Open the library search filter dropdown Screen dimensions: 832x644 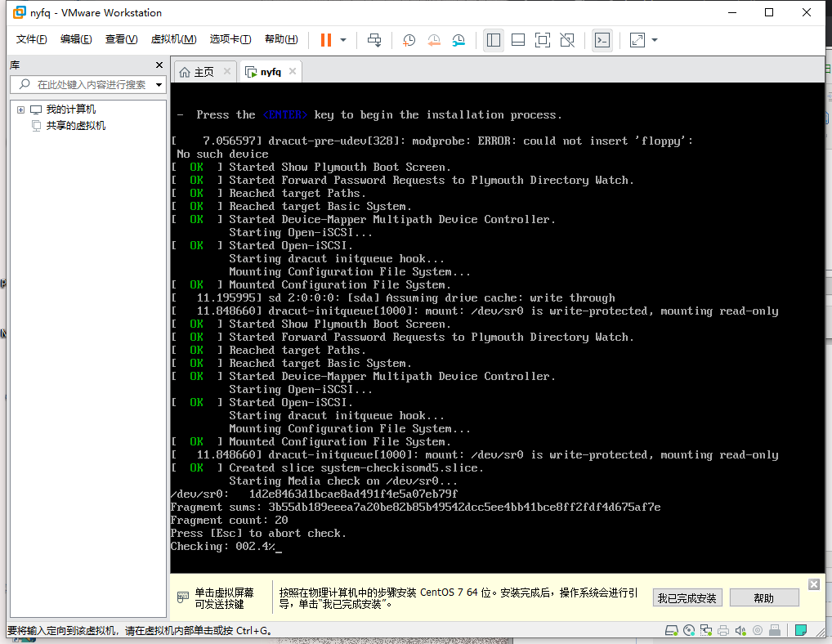pyautogui.click(x=159, y=84)
